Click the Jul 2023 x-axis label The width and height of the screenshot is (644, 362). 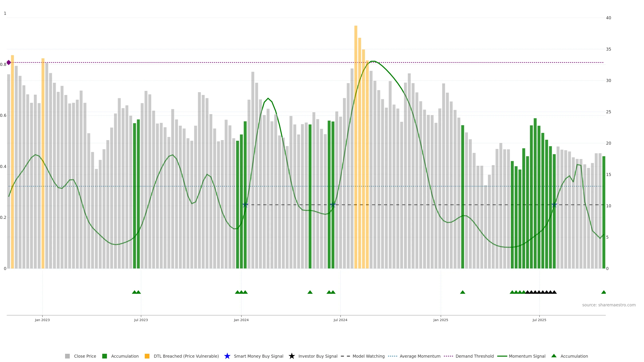point(141,320)
